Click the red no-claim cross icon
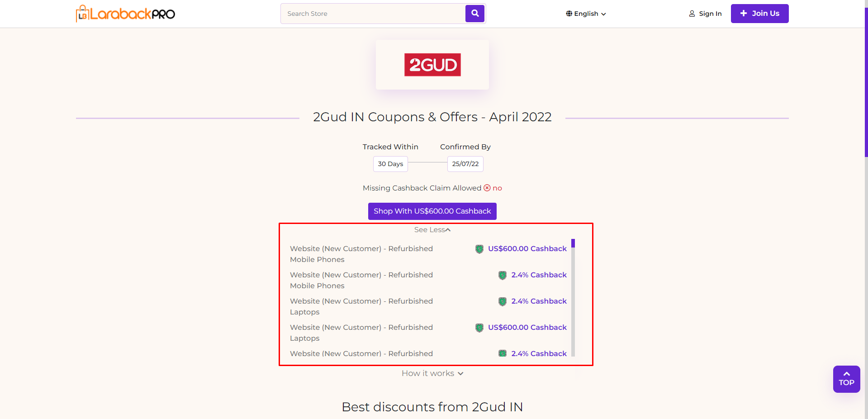Image resolution: width=868 pixels, height=419 pixels. 487,188
